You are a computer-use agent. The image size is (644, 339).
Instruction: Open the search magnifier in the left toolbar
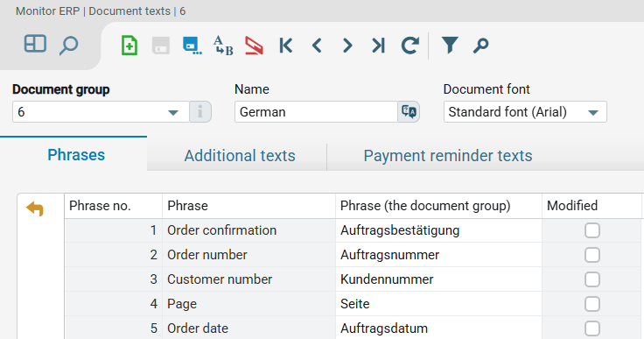click(x=68, y=46)
